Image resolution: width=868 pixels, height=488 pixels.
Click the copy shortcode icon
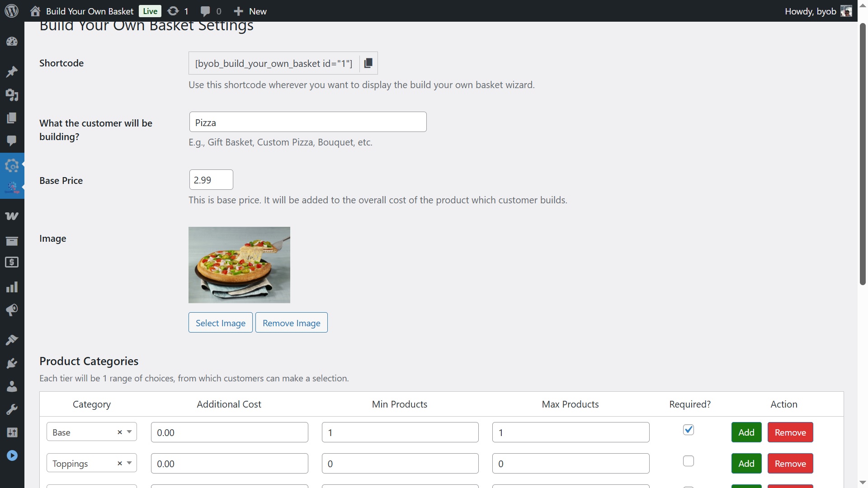[368, 63]
